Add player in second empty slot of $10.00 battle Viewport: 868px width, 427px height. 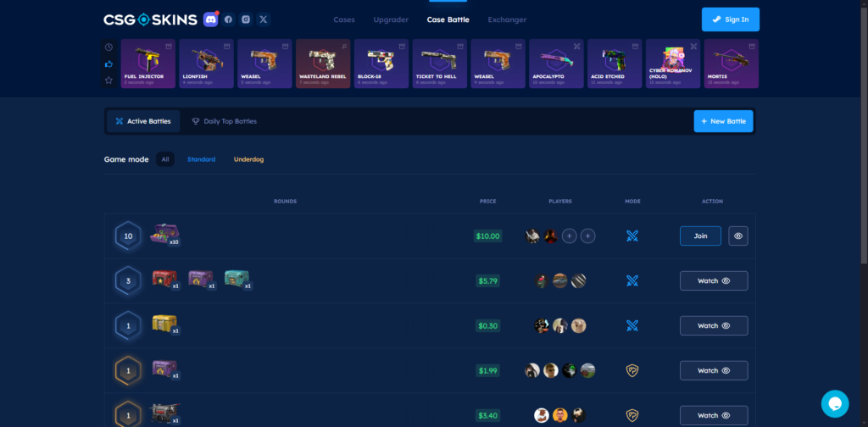tap(588, 236)
